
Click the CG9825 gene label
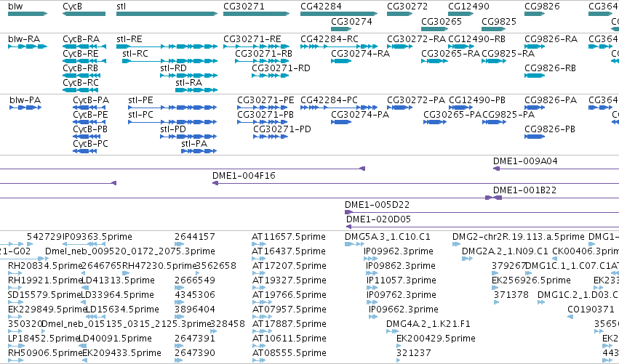(499, 21)
